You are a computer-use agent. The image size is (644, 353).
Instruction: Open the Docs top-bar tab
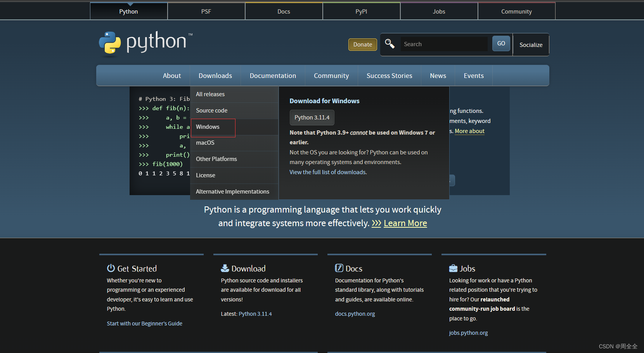[x=284, y=11]
